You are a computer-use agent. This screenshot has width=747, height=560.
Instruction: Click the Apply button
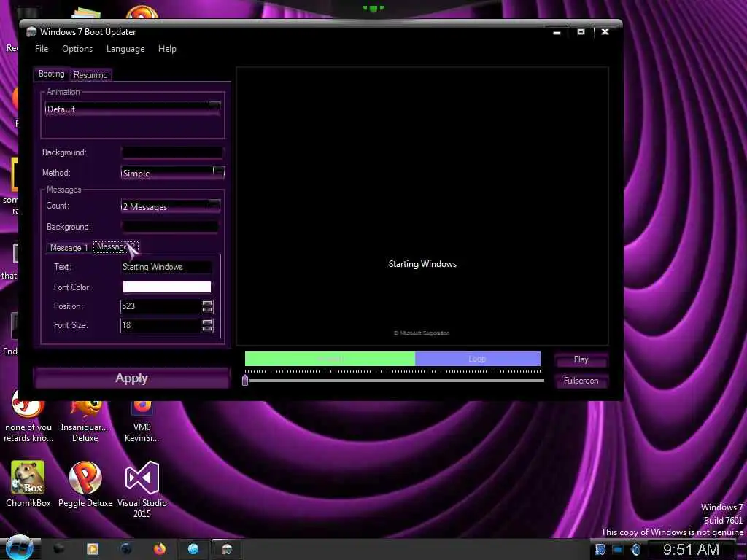click(131, 378)
